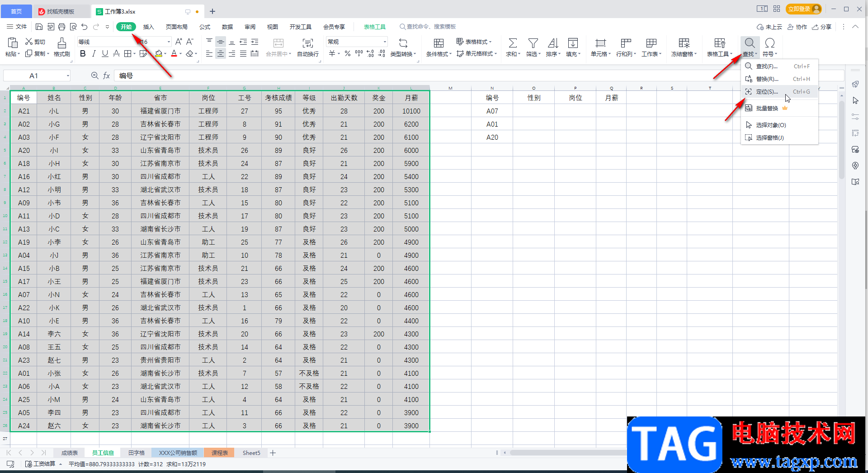Open the font size dropdown

click(169, 42)
